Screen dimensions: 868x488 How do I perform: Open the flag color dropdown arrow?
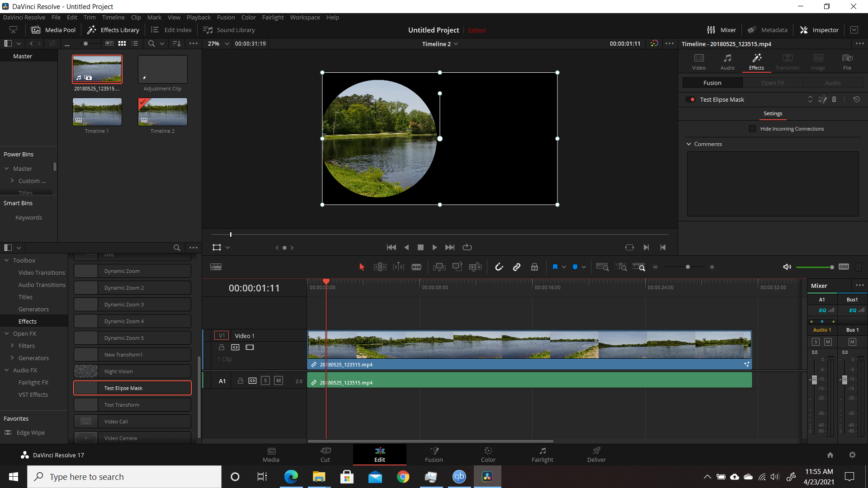pos(564,267)
